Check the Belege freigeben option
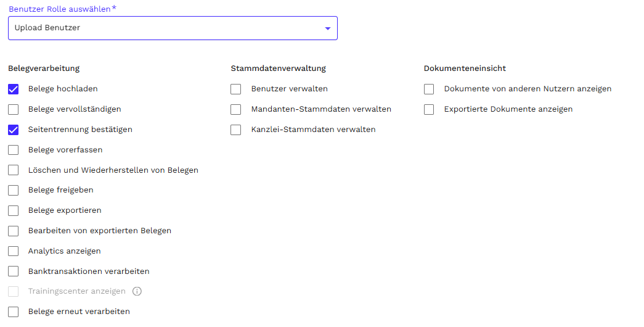 coord(14,191)
